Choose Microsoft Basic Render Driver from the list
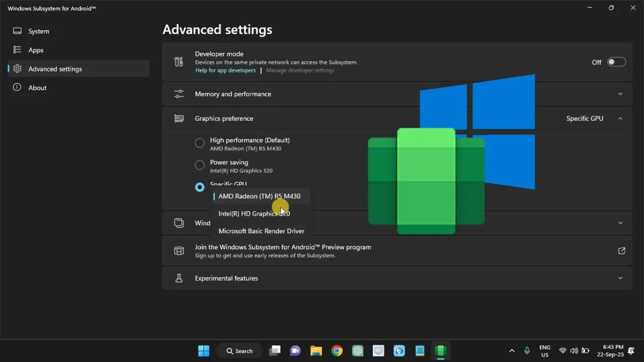This screenshot has height=362, width=644. pyautogui.click(x=262, y=231)
